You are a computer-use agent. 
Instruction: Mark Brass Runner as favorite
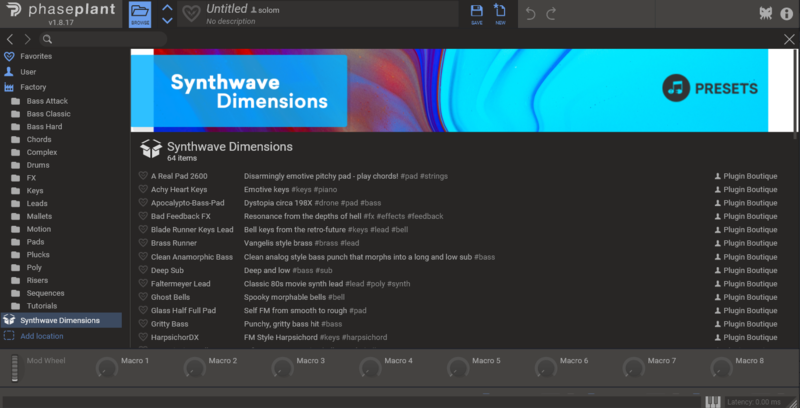coord(144,243)
